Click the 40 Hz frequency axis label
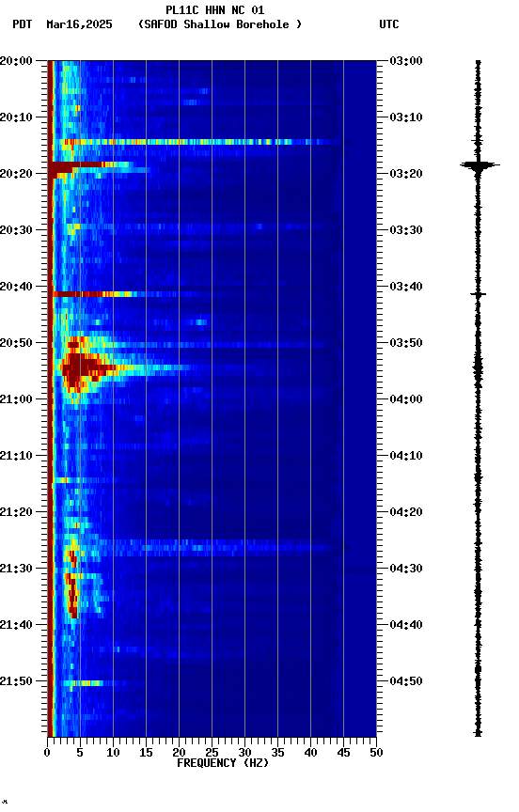 coord(311,753)
